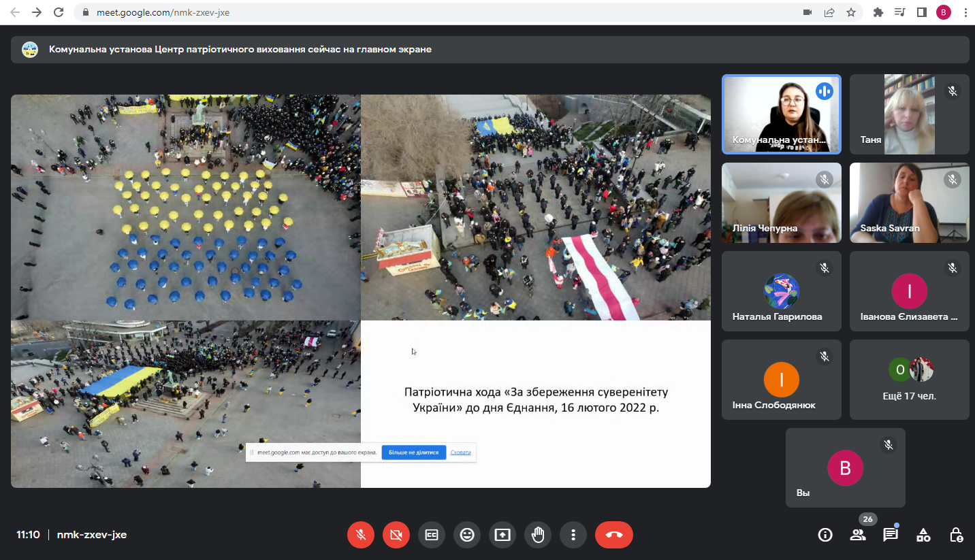
Task: Expand the 'Ещё 17 чел.' participants tile
Action: click(909, 380)
